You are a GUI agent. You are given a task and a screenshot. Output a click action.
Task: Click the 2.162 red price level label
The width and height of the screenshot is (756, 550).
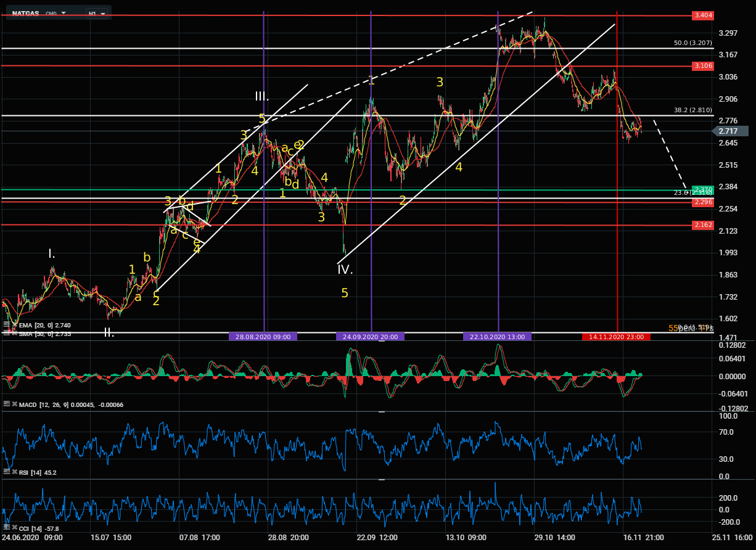tap(703, 226)
